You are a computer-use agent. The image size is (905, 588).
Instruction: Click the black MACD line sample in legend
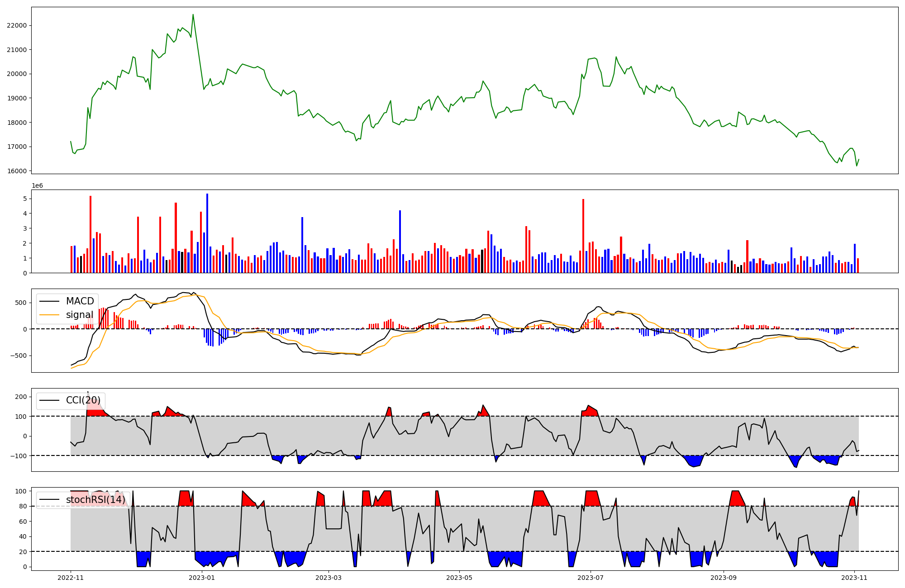[x=50, y=301]
